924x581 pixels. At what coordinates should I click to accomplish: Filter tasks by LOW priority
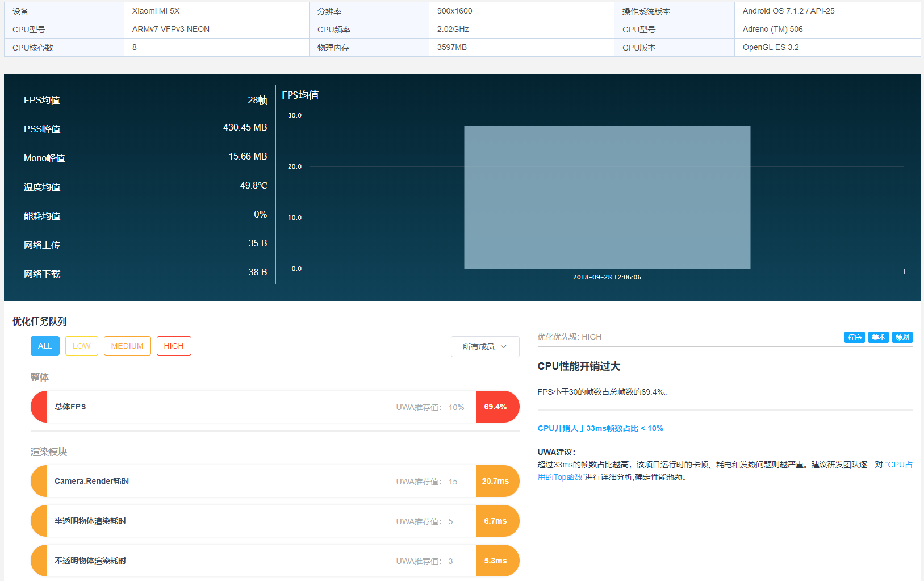[x=81, y=346]
